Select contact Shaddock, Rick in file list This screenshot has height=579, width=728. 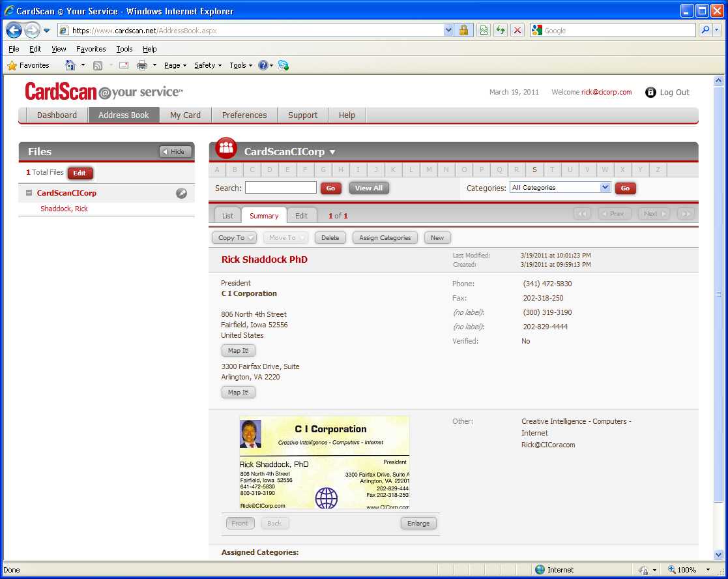(64, 209)
